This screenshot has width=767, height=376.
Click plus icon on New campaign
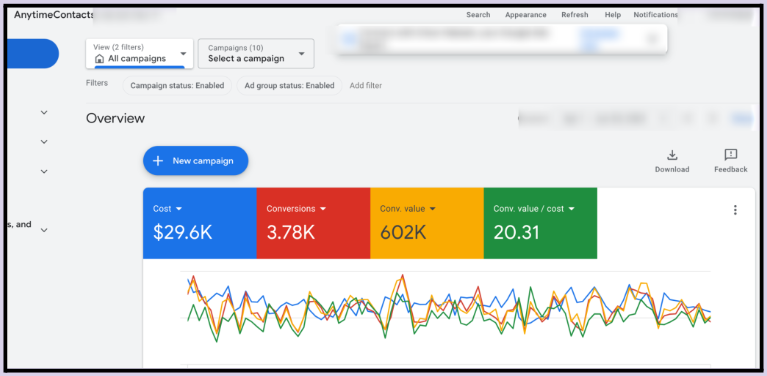point(158,161)
